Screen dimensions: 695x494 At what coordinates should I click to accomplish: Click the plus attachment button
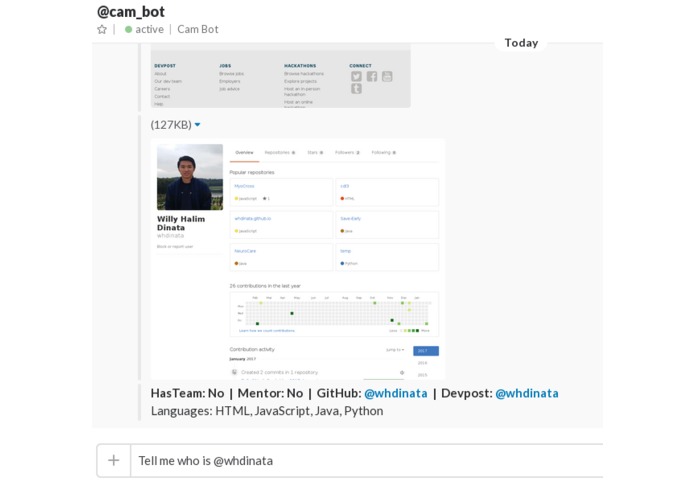tap(114, 460)
